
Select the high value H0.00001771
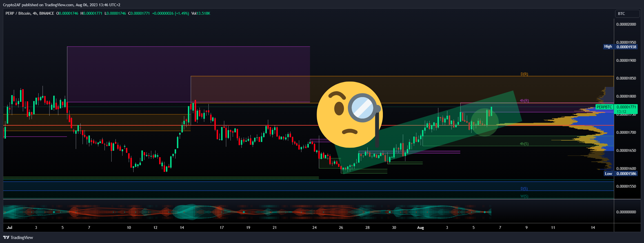pyautogui.click(x=91, y=13)
